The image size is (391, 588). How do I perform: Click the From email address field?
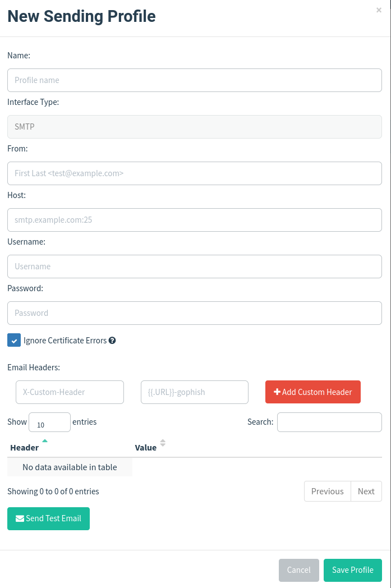pos(194,173)
